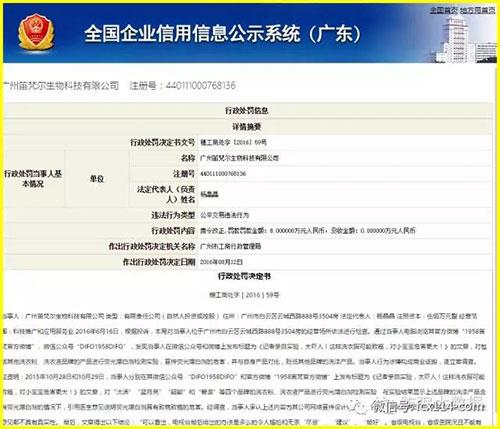Select the authority name 广州市工商行政管理局

pos(231,246)
